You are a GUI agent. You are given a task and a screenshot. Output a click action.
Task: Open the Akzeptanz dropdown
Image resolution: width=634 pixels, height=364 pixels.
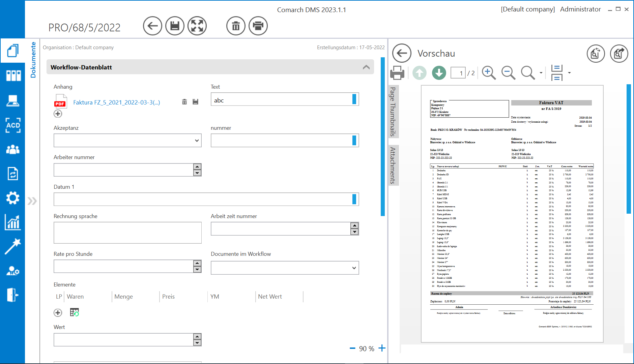pos(197,141)
